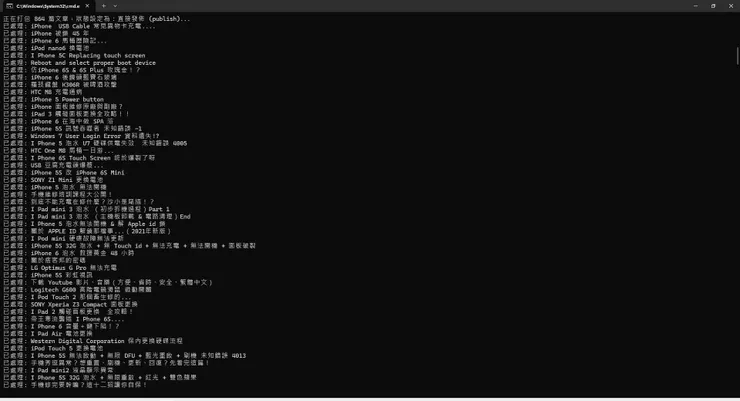The image size is (740, 401).
Task: Click the 'iPhone 6S & 6S Plus' line
Action: 72,70
